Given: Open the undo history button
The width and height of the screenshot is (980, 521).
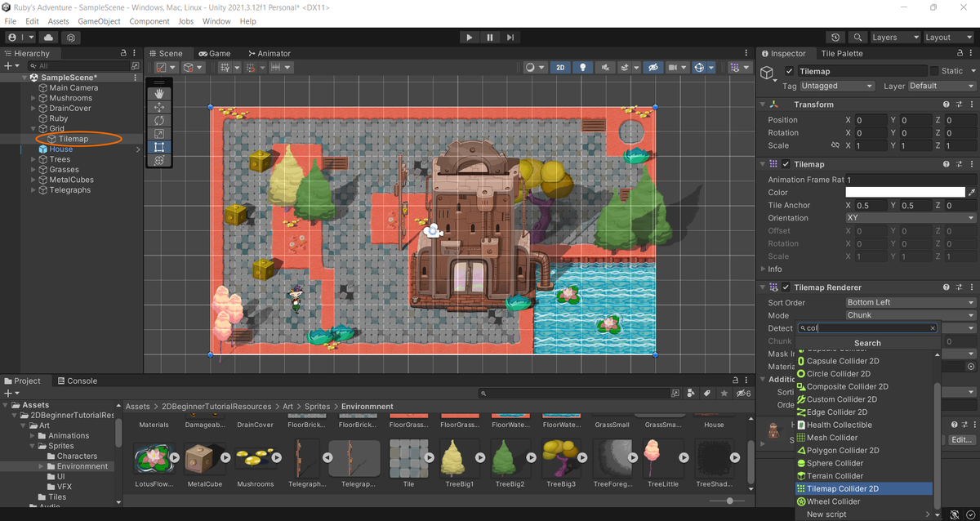Looking at the screenshot, I should click(835, 38).
